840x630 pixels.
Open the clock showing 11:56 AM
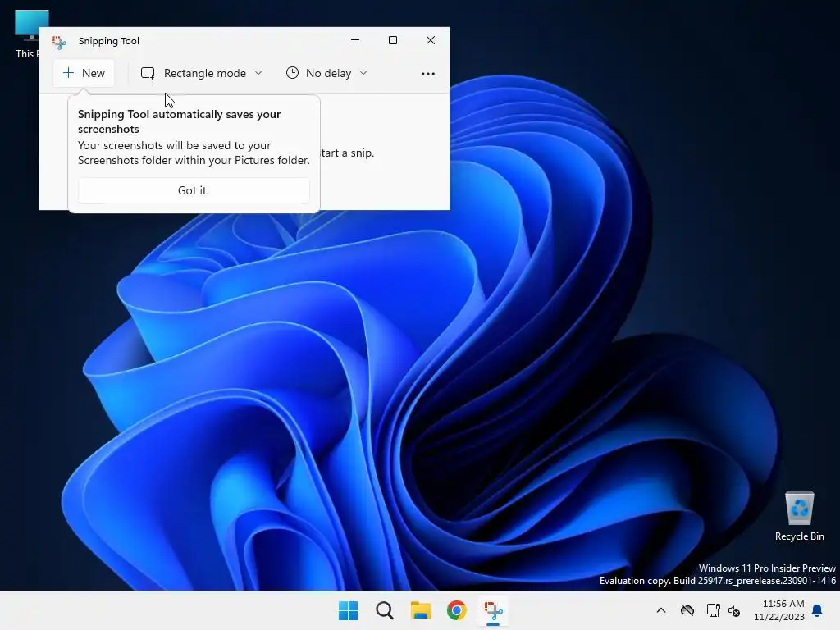tap(779, 610)
